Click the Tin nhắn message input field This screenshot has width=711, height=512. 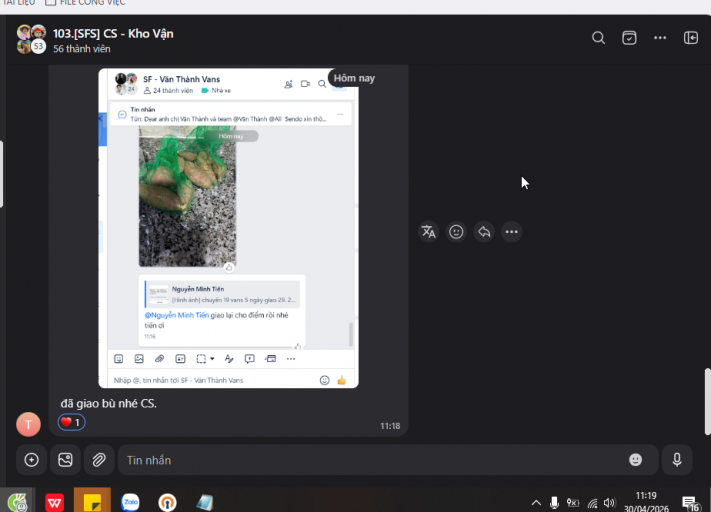click(388, 460)
